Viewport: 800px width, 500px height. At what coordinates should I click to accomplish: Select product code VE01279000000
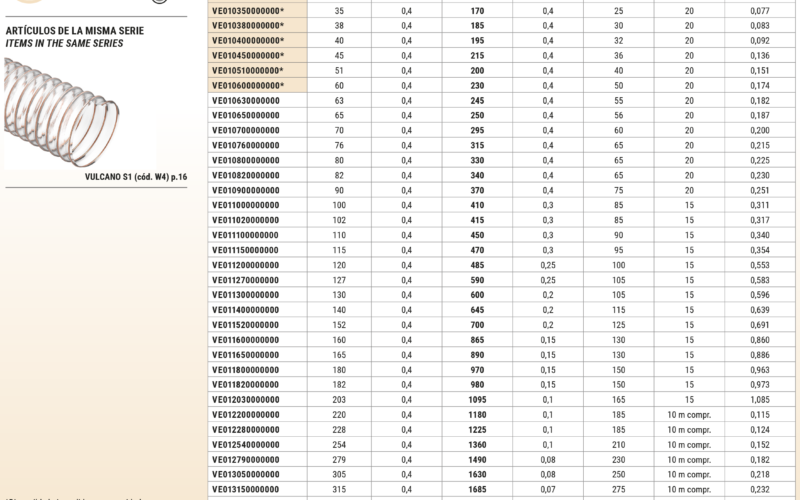click(245, 460)
